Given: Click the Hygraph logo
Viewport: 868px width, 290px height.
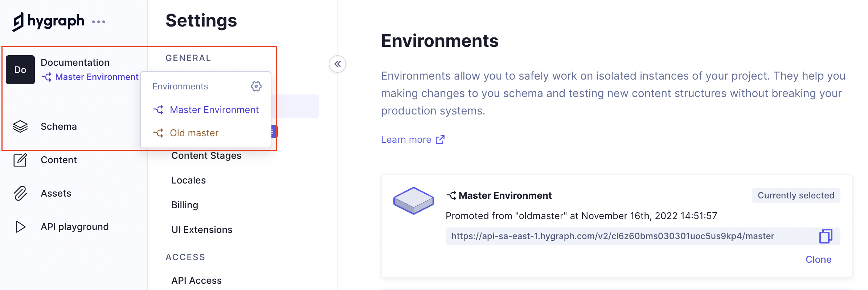Looking at the screenshot, I should (48, 21).
